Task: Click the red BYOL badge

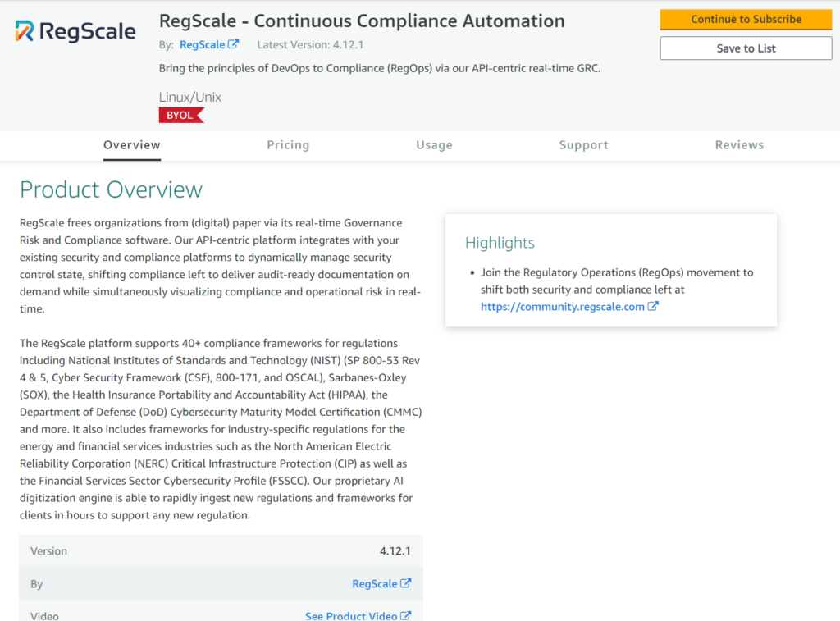Action: click(181, 115)
